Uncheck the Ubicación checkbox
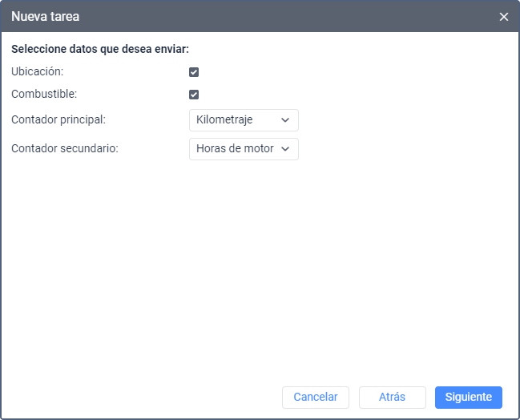This screenshot has height=420, width=520. (194, 72)
